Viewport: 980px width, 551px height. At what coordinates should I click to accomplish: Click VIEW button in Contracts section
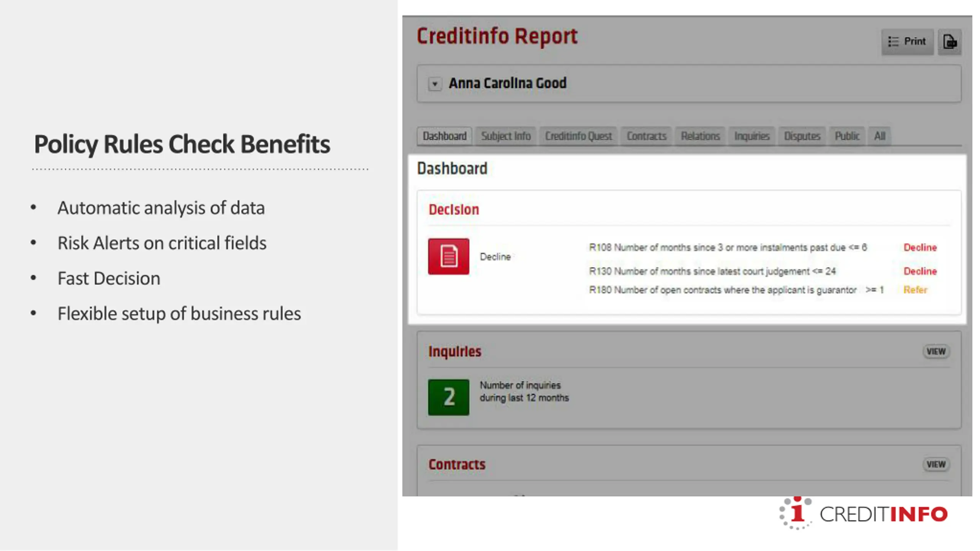936,464
